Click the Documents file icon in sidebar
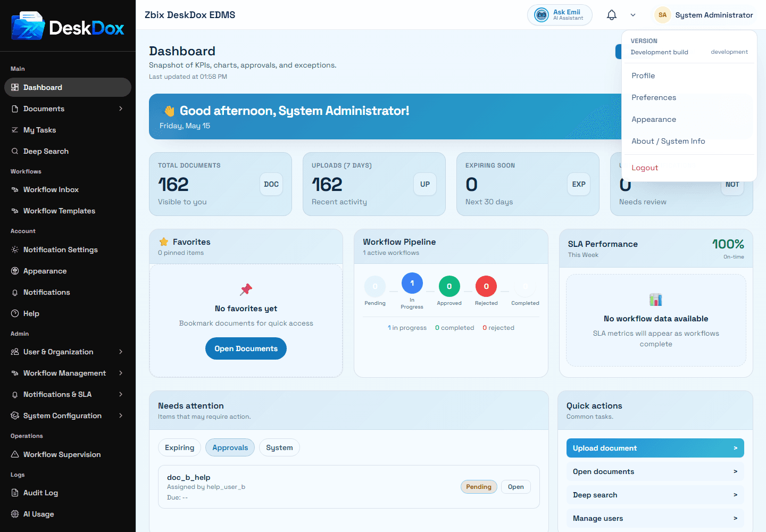766x532 pixels. point(15,109)
